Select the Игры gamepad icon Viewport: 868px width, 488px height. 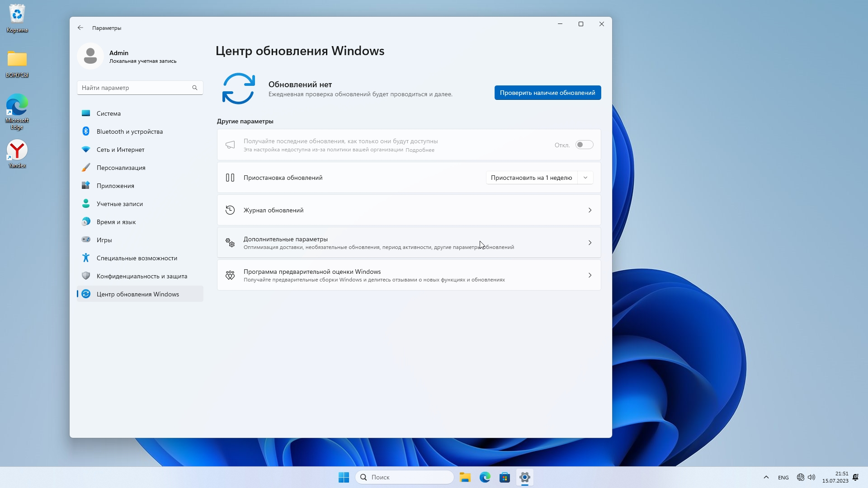click(x=86, y=239)
